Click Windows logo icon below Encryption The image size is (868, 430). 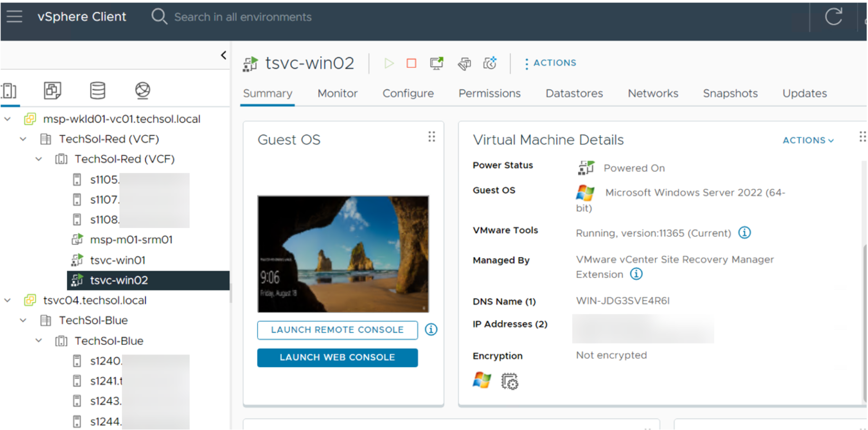pyautogui.click(x=482, y=381)
